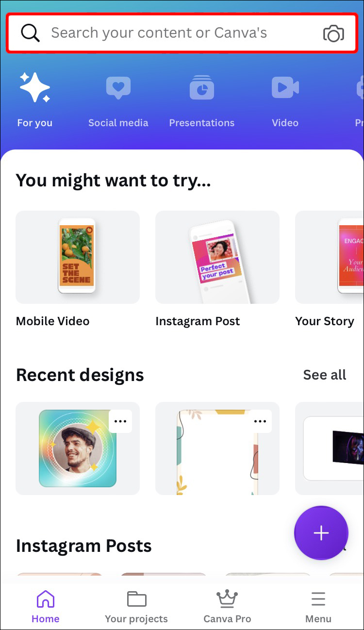Open the Presentations category icon

(x=202, y=87)
